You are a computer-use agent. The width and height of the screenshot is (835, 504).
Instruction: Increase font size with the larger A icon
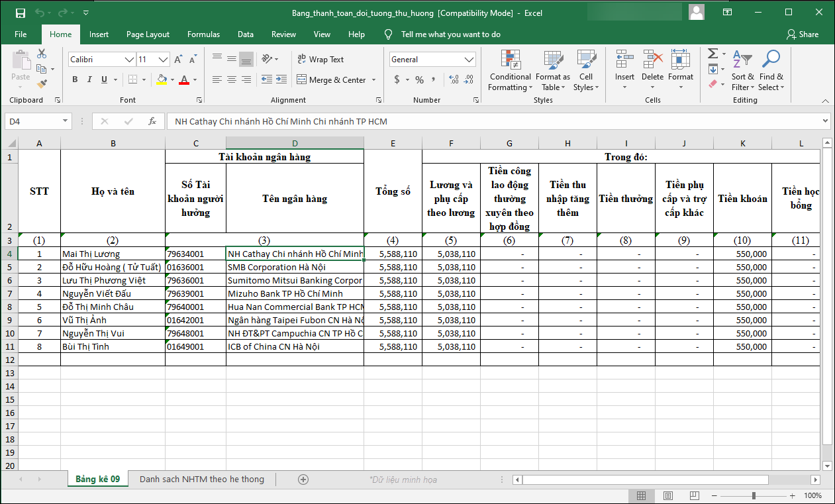point(178,60)
